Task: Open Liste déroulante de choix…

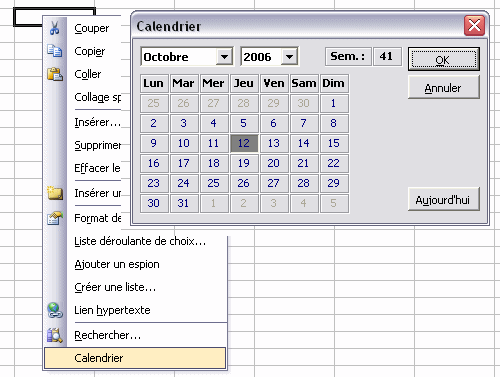Action: (x=140, y=241)
